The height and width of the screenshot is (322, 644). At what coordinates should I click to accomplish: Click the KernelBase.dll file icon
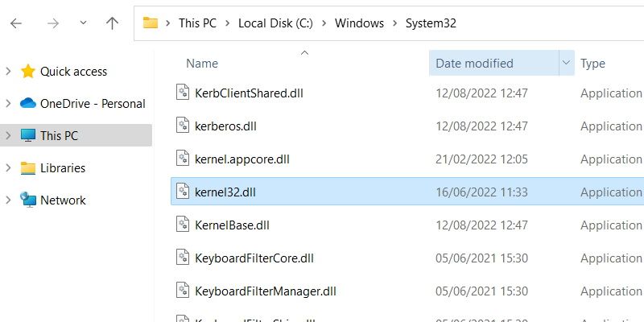pyautogui.click(x=182, y=225)
